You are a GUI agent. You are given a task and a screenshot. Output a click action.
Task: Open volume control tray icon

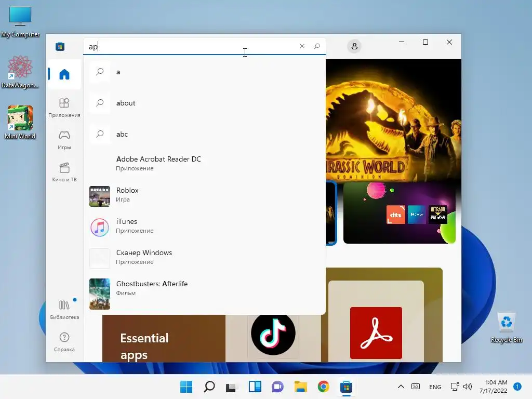(468, 387)
